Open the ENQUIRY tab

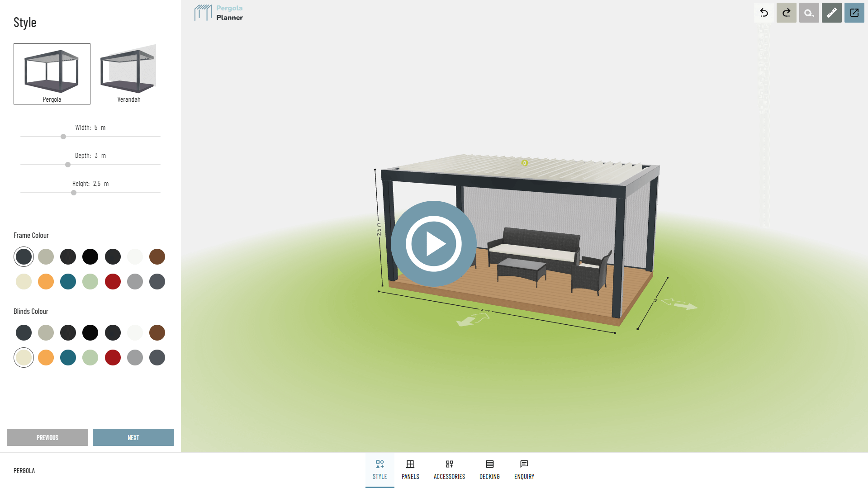[524, 470]
